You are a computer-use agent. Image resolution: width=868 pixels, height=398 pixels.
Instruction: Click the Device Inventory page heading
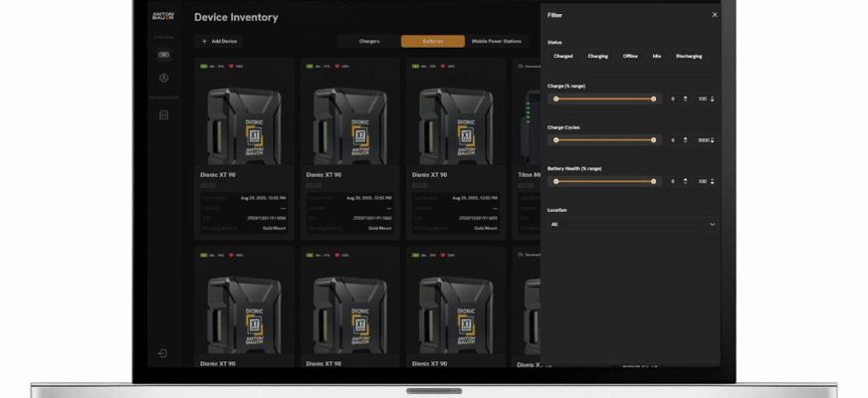[x=236, y=17]
